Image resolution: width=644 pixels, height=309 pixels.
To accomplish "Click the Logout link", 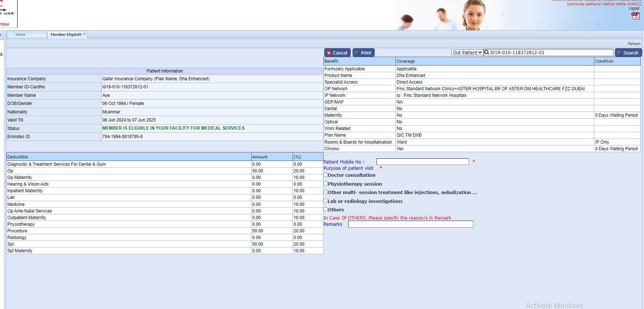I will 633,8.
